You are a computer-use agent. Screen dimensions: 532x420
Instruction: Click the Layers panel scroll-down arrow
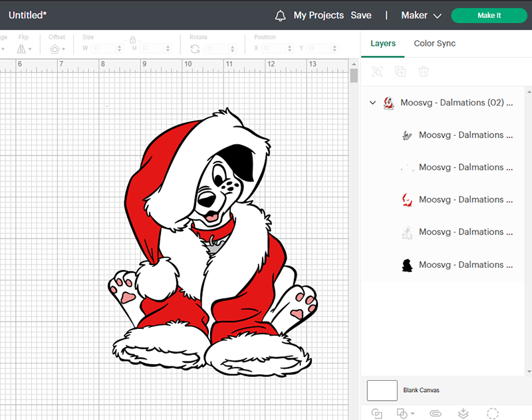529,371
